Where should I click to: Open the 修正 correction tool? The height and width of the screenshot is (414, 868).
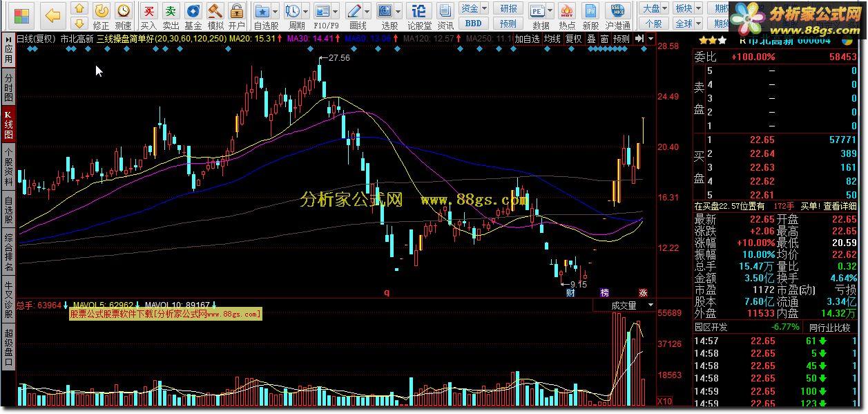(101, 16)
